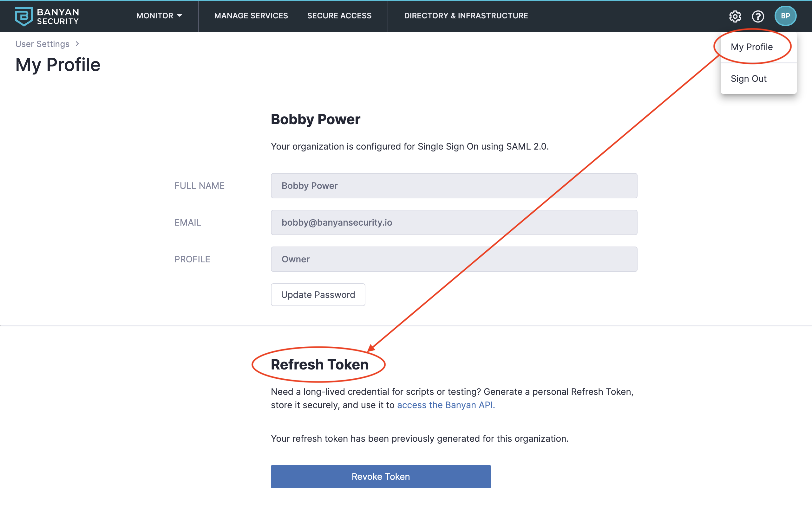Open the settings gear icon
The width and height of the screenshot is (812, 507).
point(735,16)
